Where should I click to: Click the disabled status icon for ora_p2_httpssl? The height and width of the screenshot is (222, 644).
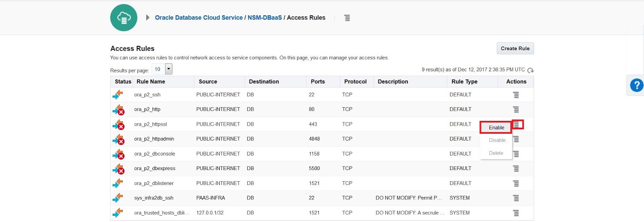[x=118, y=124]
